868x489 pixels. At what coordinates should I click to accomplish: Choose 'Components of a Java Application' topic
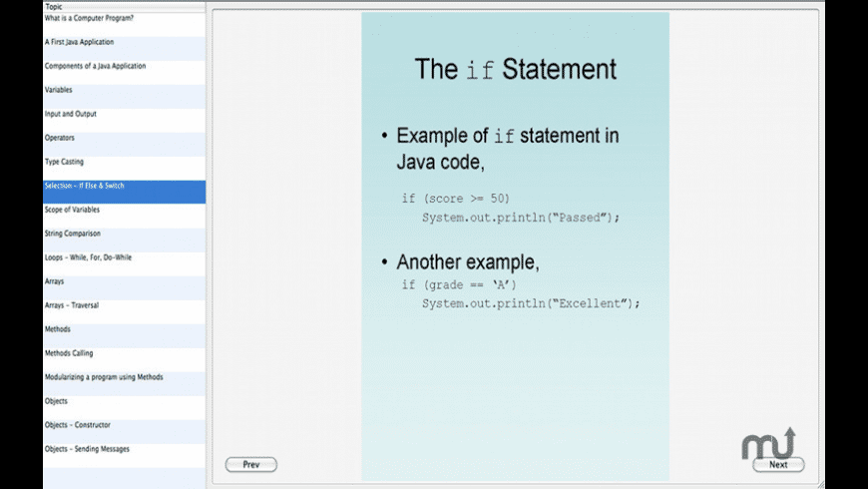124,73
